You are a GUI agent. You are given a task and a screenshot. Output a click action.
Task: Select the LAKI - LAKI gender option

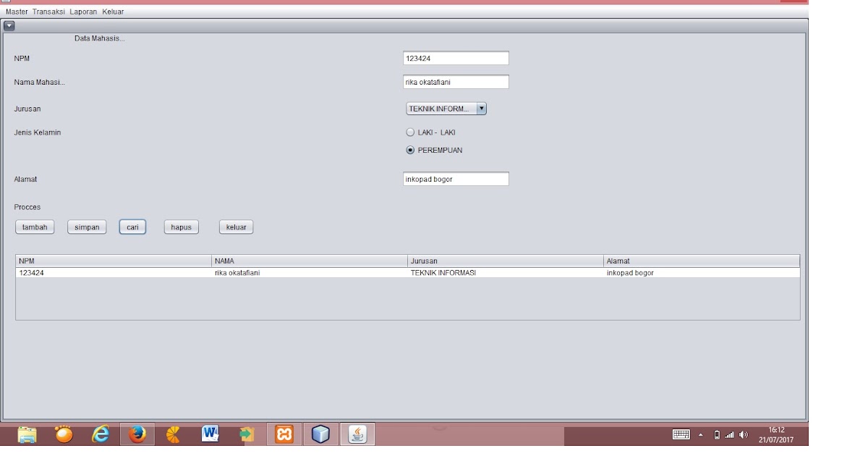click(409, 132)
